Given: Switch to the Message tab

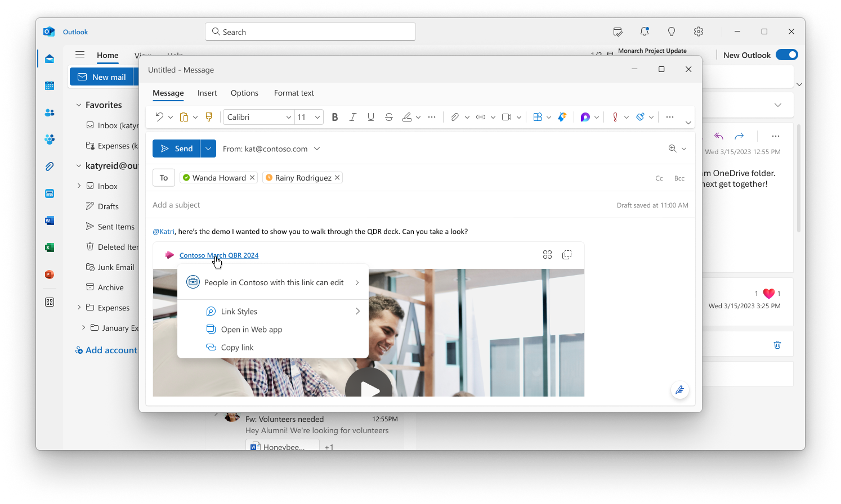Looking at the screenshot, I should (168, 93).
